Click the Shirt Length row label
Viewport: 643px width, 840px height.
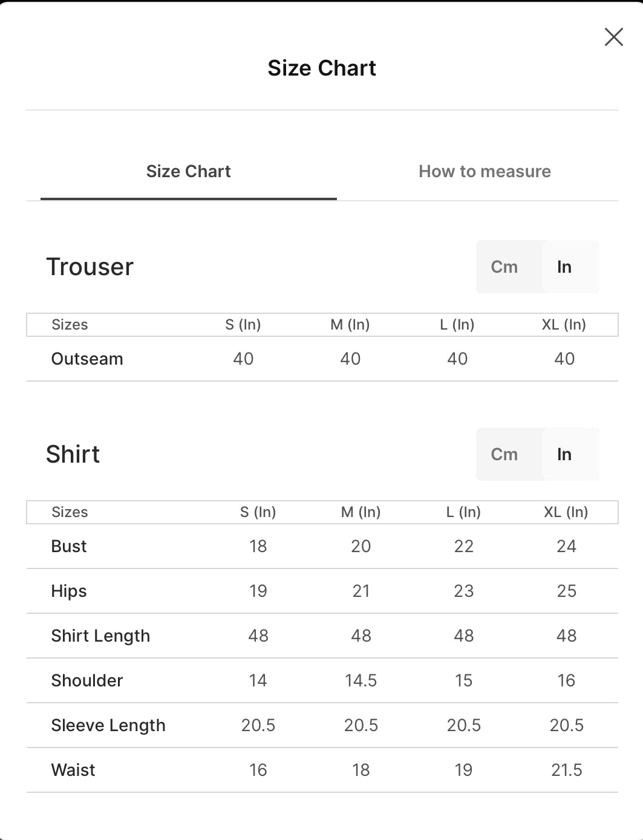100,636
